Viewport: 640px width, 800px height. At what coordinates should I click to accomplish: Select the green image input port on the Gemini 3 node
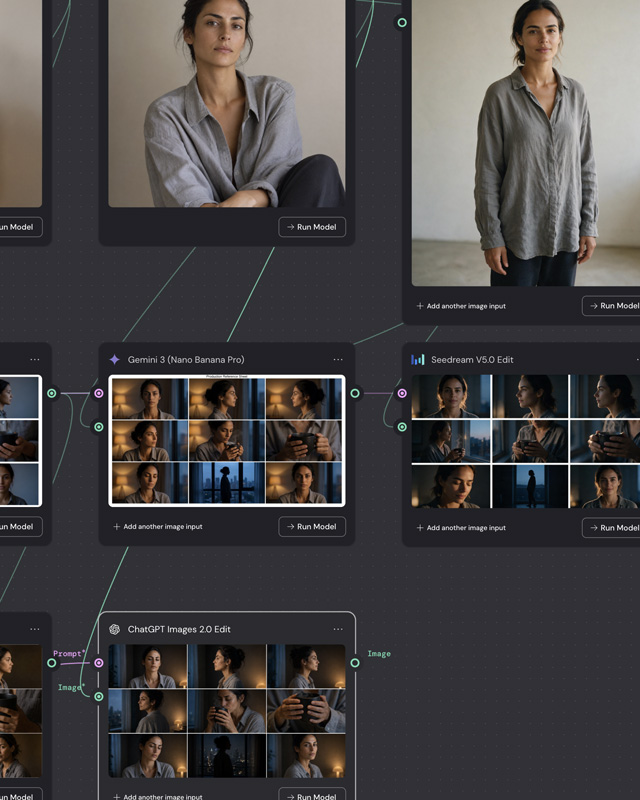99,427
